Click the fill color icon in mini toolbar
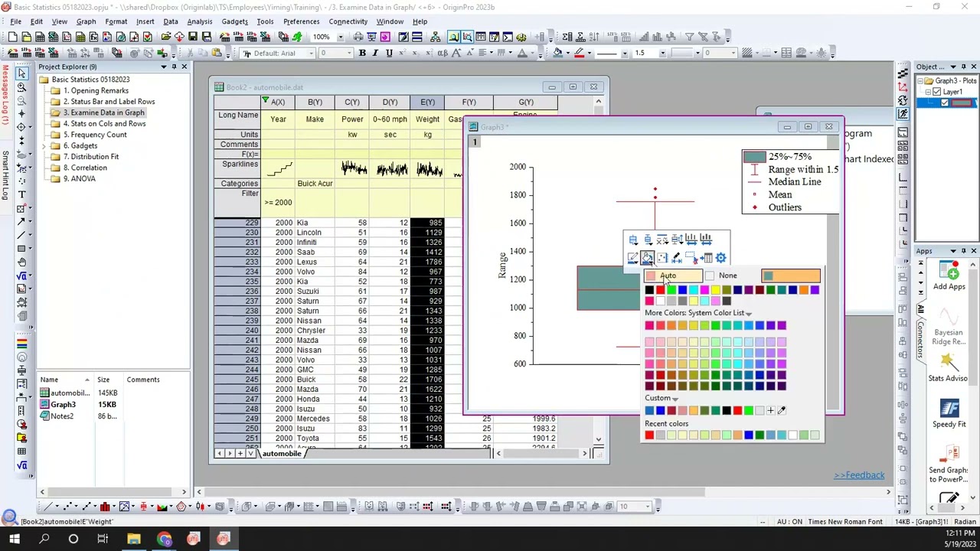 (x=647, y=258)
